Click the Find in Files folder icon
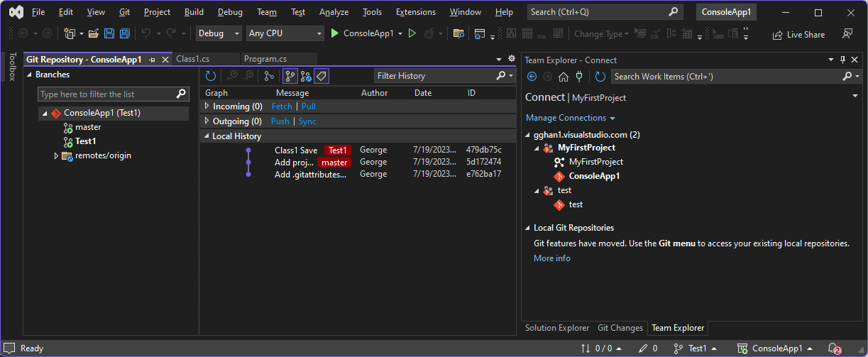Screen dimensions: 868x357 [x=458, y=33]
